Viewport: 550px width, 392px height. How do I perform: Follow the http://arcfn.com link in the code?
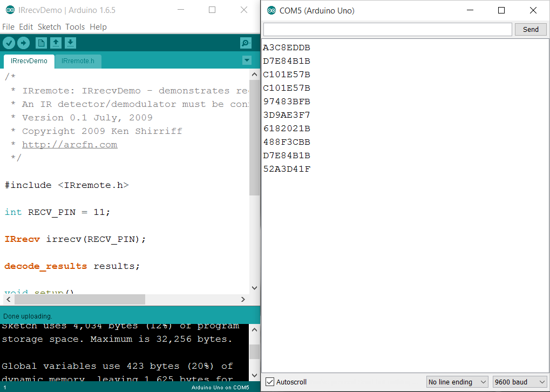(70, 145)
